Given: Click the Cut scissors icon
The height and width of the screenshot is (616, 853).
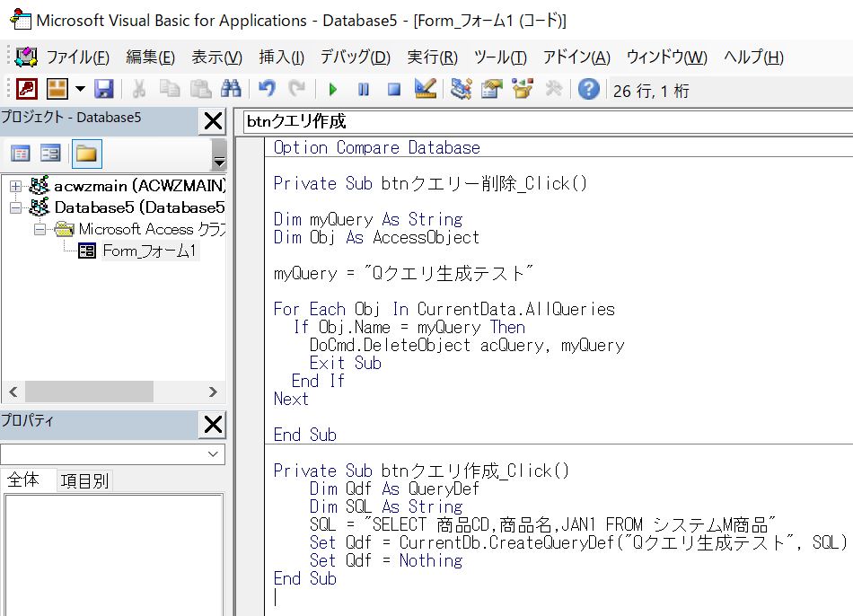Looking at the screenshot, I should [x=138, y=89].
